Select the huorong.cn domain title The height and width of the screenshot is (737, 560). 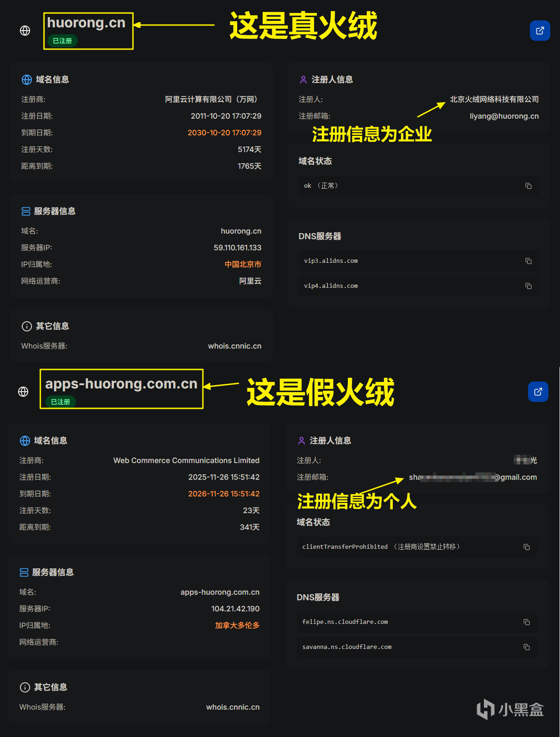[86, 23]
